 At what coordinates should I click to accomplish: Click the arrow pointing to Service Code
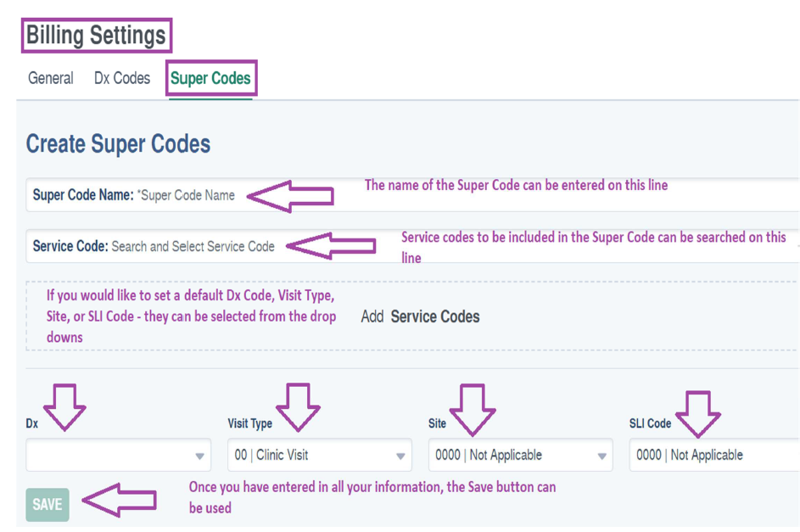[331, 246]
